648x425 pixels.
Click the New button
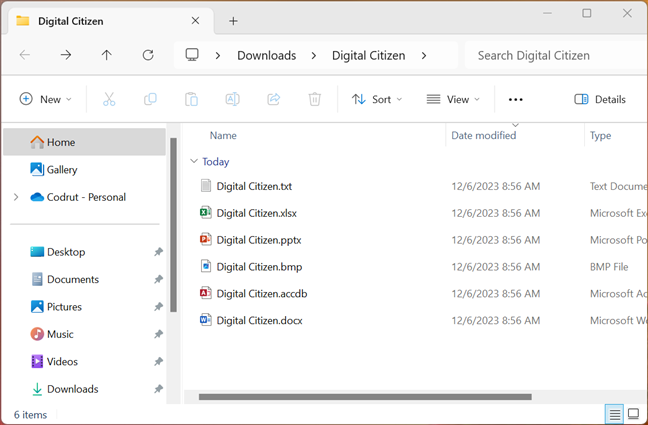tap(46, 99)
